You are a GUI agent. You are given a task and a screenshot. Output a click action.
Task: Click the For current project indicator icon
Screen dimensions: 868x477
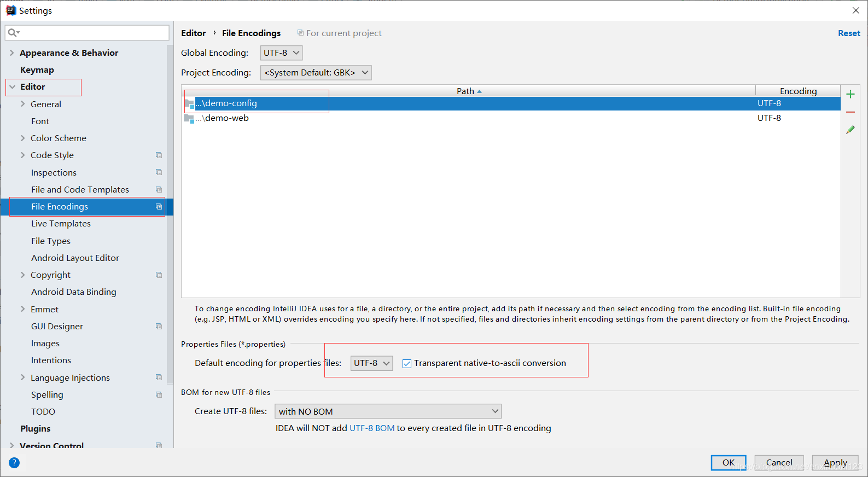pos(300,33)
